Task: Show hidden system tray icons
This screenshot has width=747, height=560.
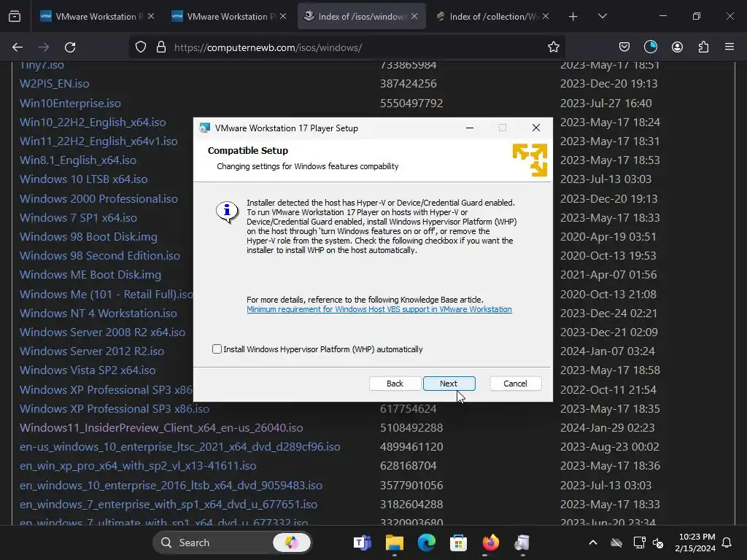Action: click(592, 542)
